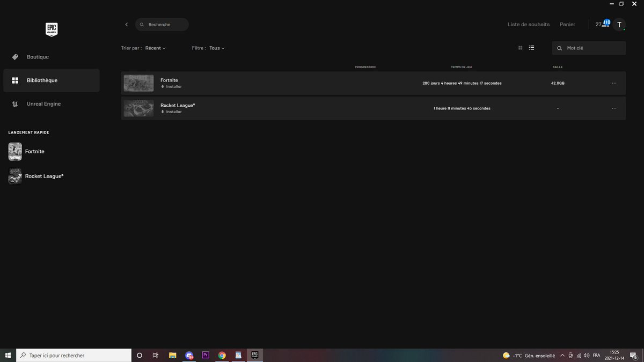Open the Panier cart
644x362 pixels.
tap(567, 25)
